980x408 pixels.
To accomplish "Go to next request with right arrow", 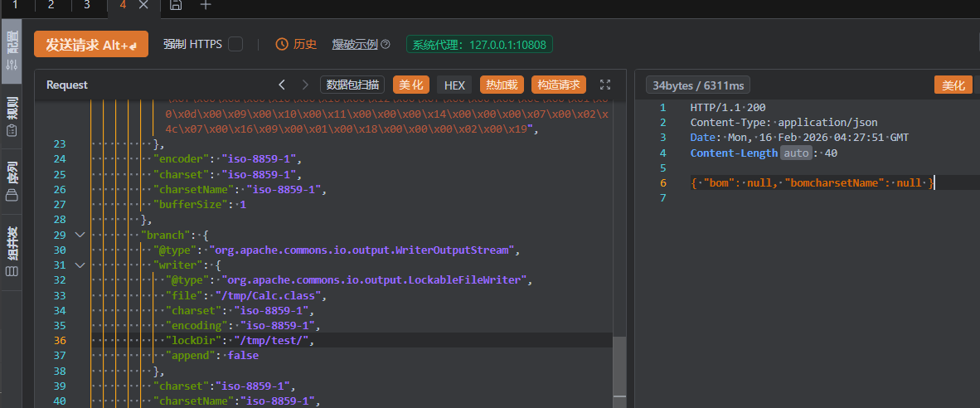I will point(305,85).
